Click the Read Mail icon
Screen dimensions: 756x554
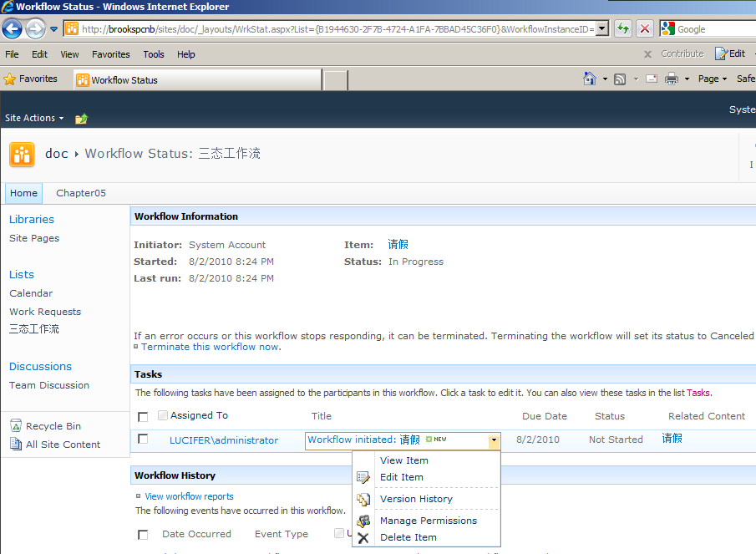pyautogui.click(x=652, y=79)
